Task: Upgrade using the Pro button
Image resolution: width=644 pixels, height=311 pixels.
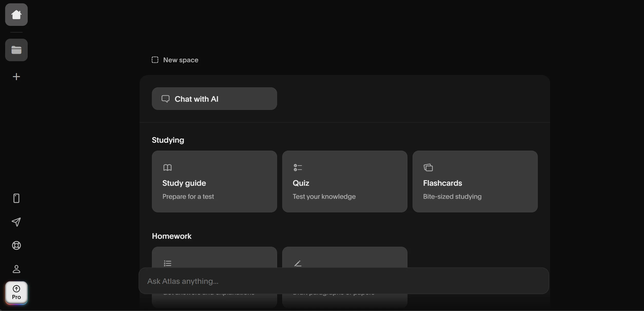Action: coord(16,293)
